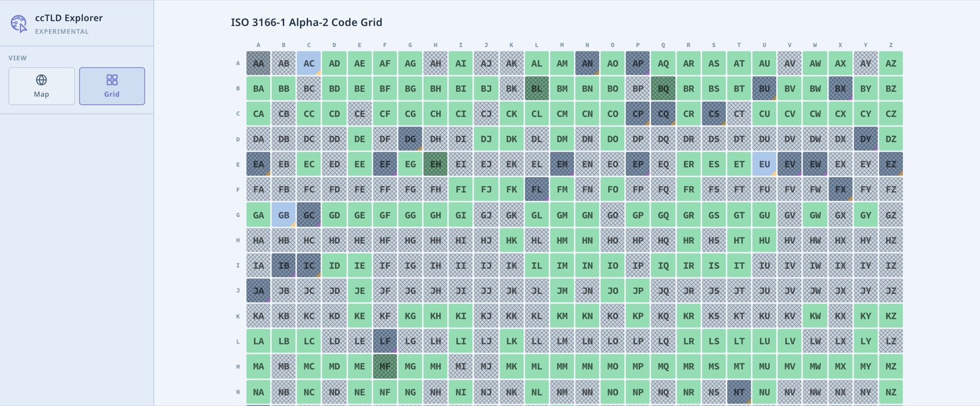Select the BR code cell

(x=688, y=88)
